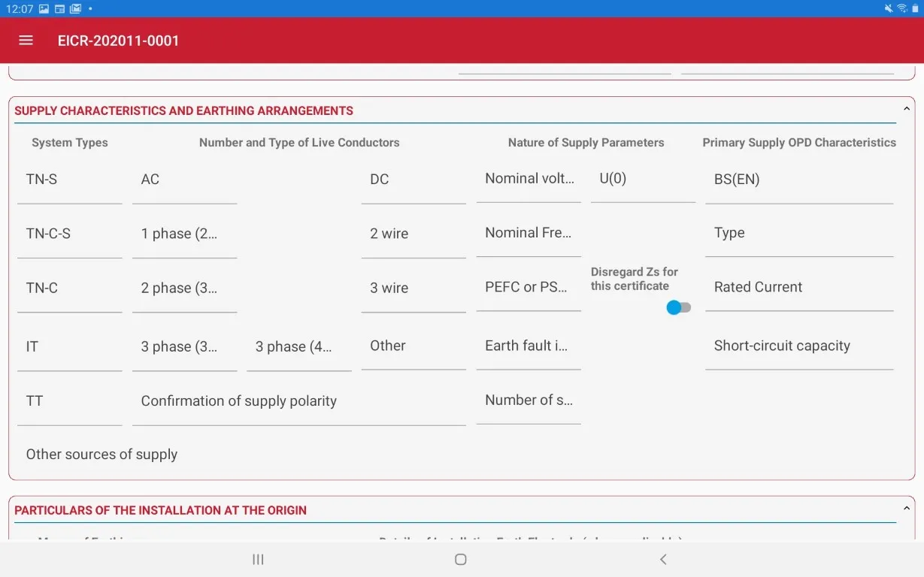Collapse Particulars of the Installation section
Image resolution: width=924 pixels, height=577 pixels.
click(x=906, y=509)
